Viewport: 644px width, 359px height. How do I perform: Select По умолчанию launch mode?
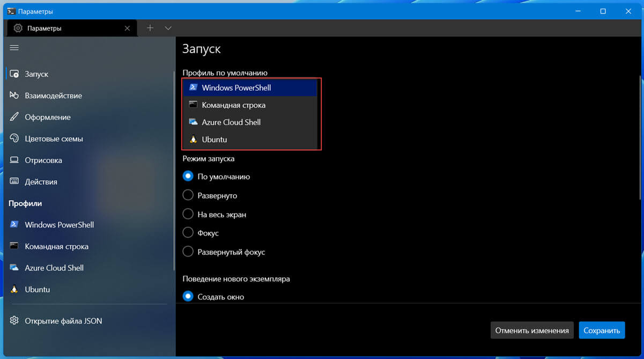point(188,176)
